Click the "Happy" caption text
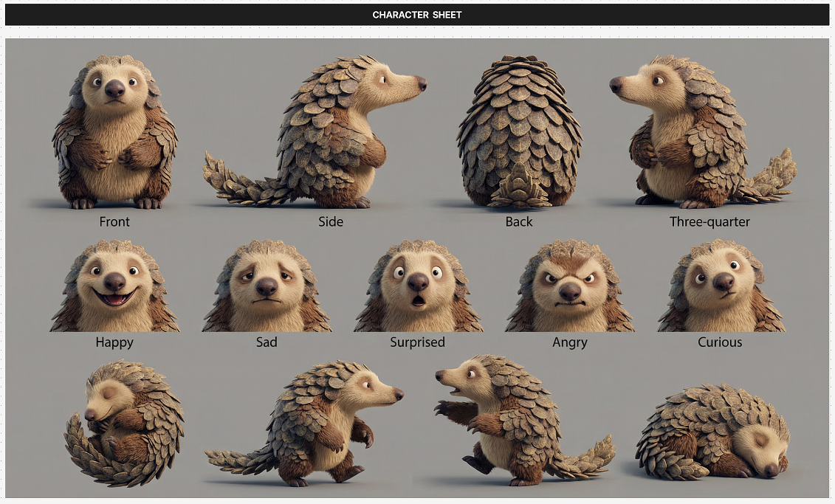 pyautogui.click(x=114, y=342)
